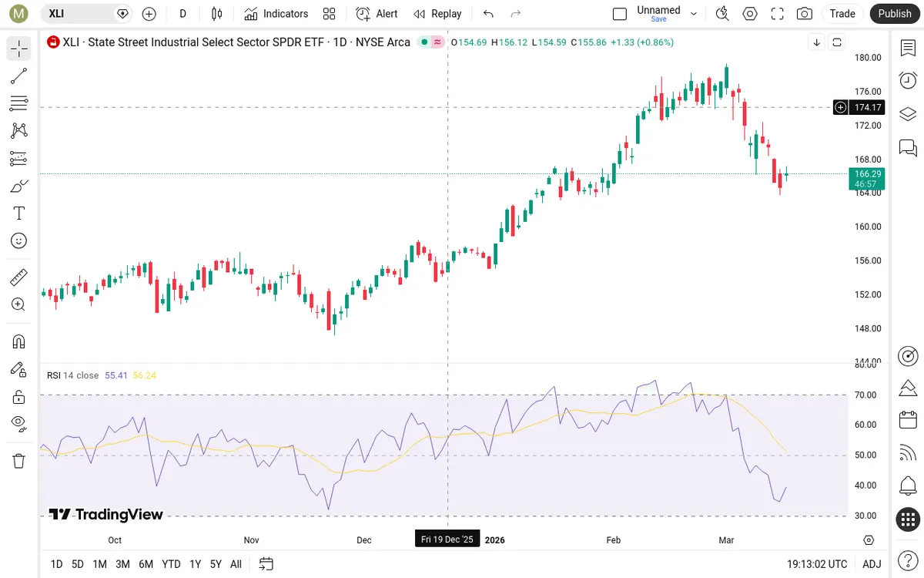Start bar Replay mode
This screenshot has height=578, width=924.
(x=437, y=13)
